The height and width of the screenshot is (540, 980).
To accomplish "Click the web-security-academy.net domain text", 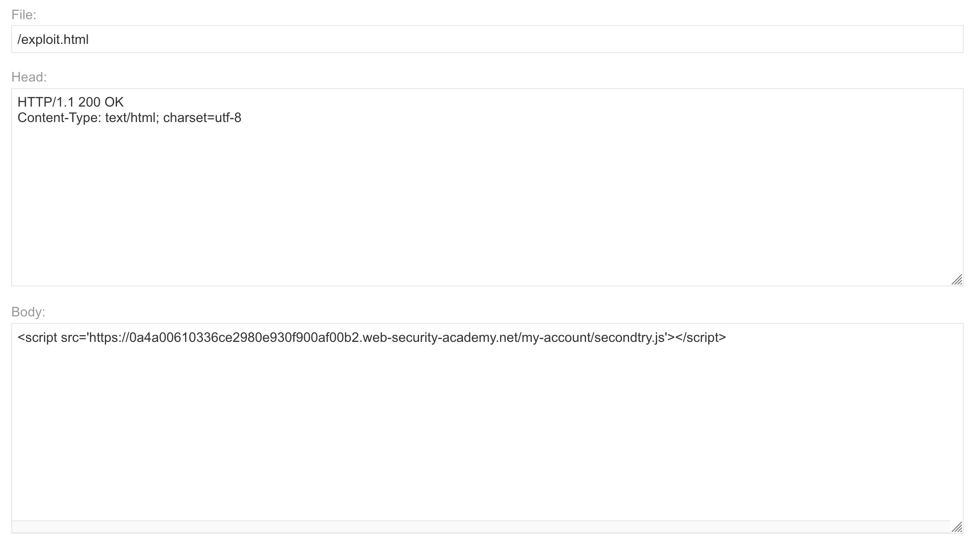I will [x=440, y=337].
